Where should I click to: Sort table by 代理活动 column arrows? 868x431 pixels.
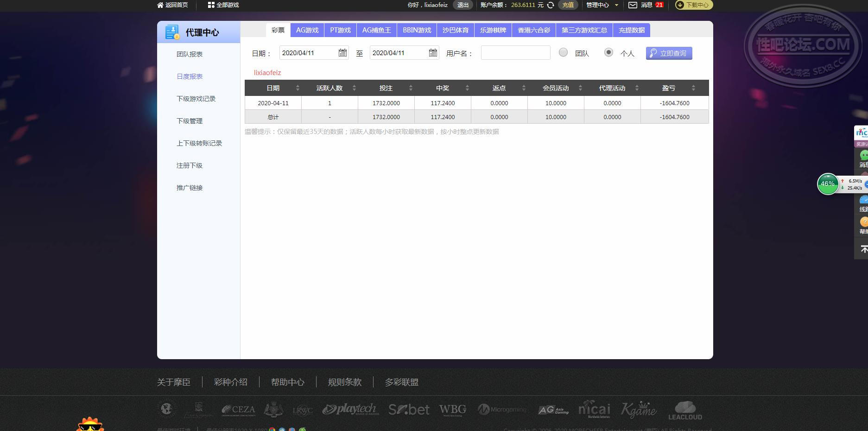tap(637, 88)
